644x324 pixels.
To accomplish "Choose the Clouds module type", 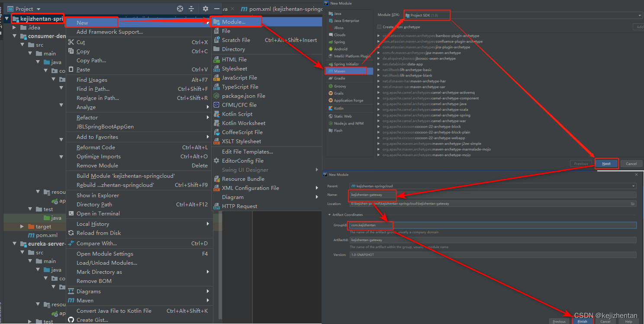I will [340, 35].
